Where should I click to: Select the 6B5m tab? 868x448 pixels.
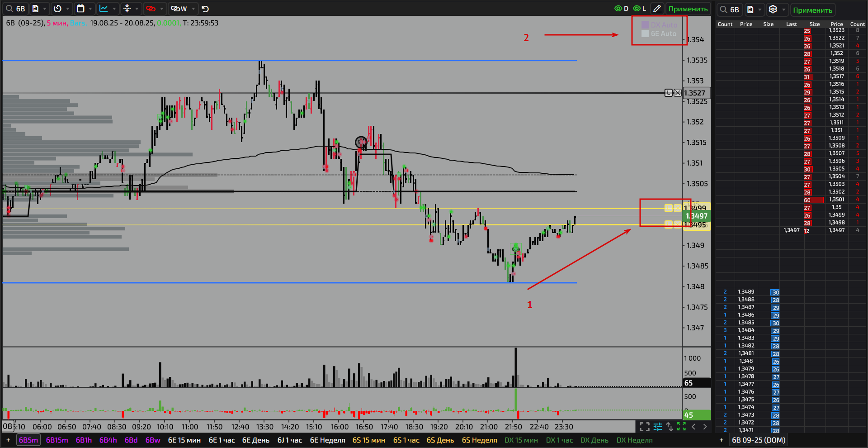[28, 440]
